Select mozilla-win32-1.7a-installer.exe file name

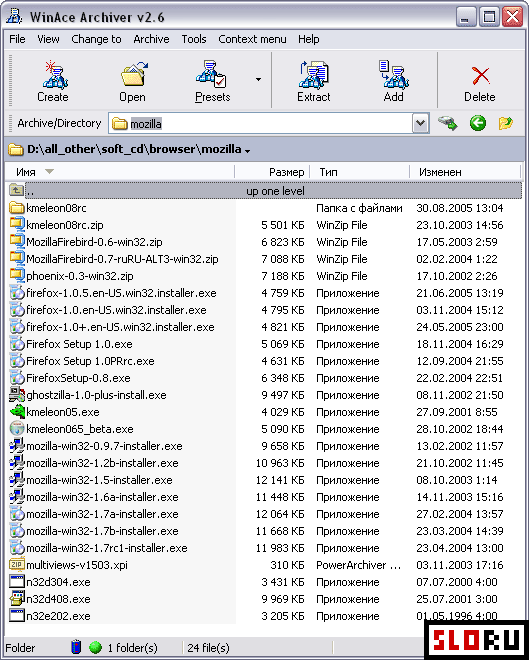[x=102, y=514]
